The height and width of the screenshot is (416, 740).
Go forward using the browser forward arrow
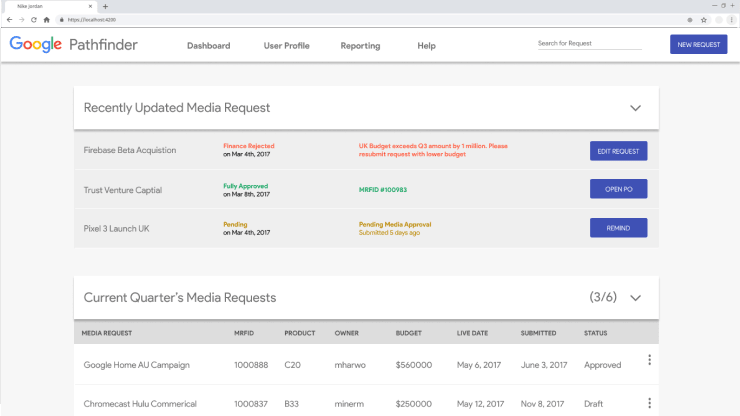22,20
